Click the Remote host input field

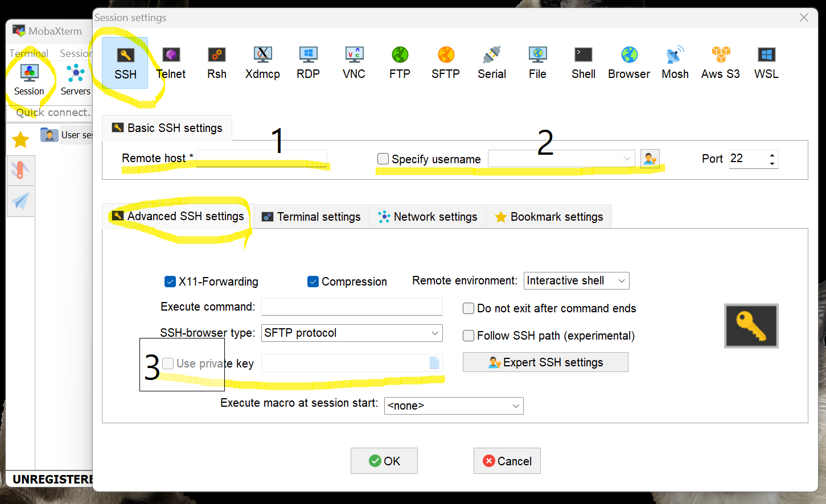click(262, 158)
